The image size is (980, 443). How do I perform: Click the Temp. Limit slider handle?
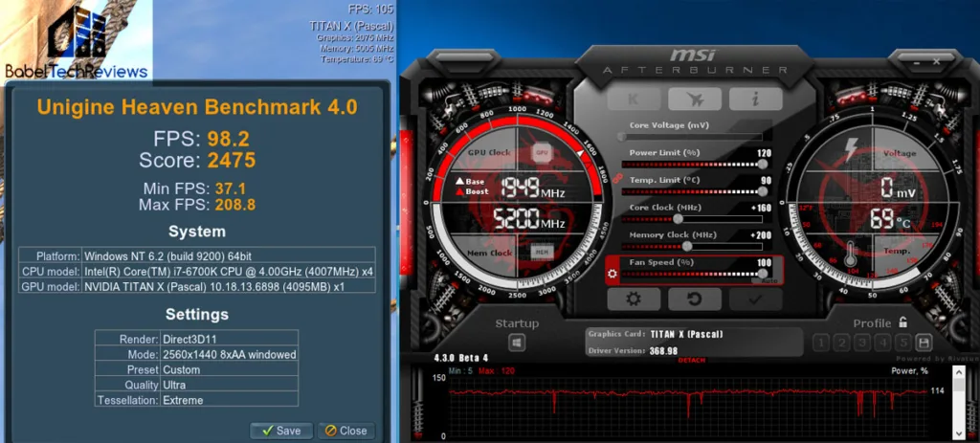click(763, 191)
